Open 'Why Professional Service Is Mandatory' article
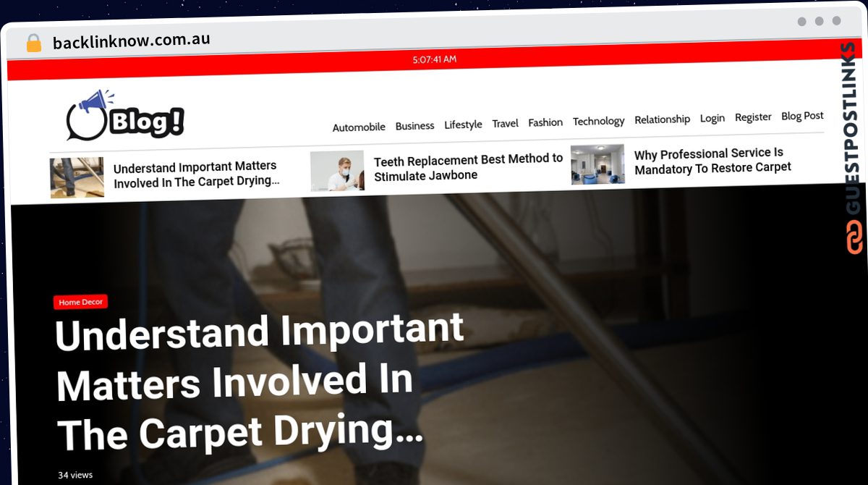 pos(712,161)
